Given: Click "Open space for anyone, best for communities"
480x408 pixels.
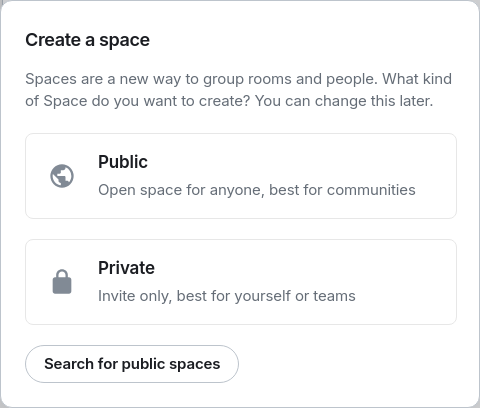Looking at the screenshot, I should (x=257, y=190).
